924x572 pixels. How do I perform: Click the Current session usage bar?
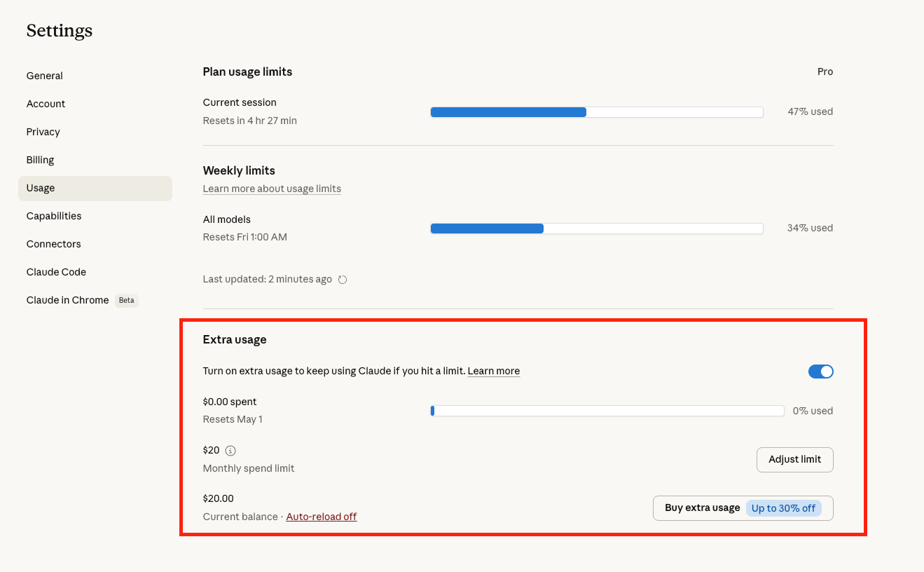596,112
